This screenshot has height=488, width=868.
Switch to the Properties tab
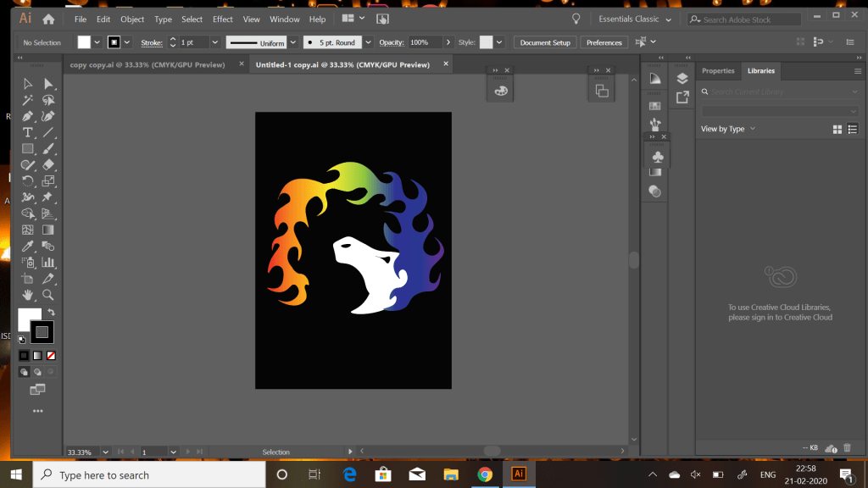[718, 71]
